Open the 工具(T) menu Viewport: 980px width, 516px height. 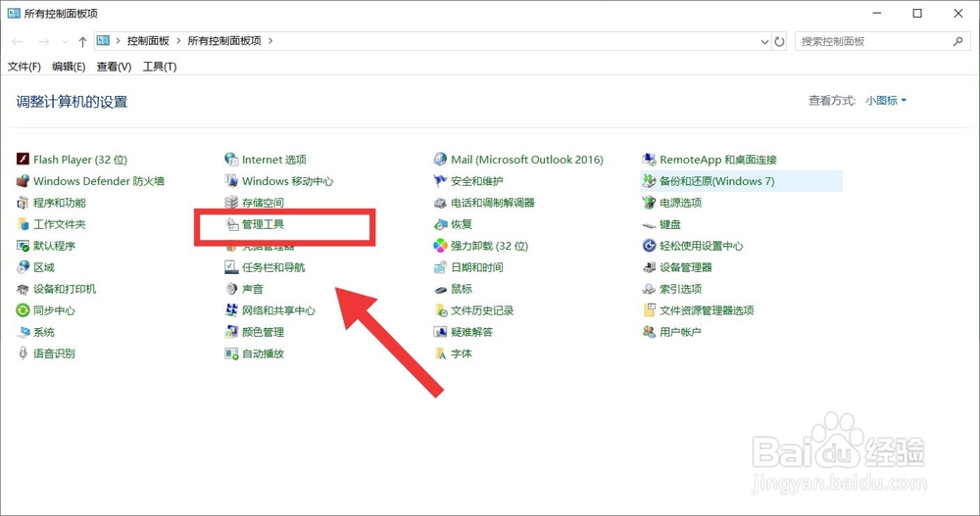[160, 67]
